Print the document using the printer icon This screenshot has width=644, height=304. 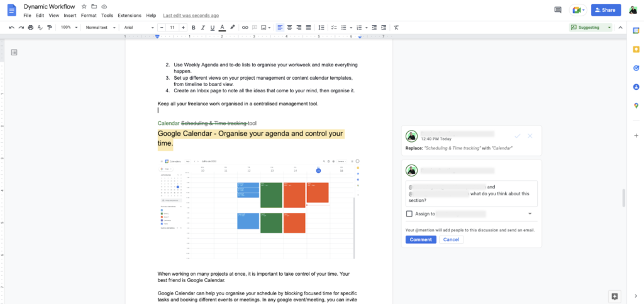click(30, 28)
